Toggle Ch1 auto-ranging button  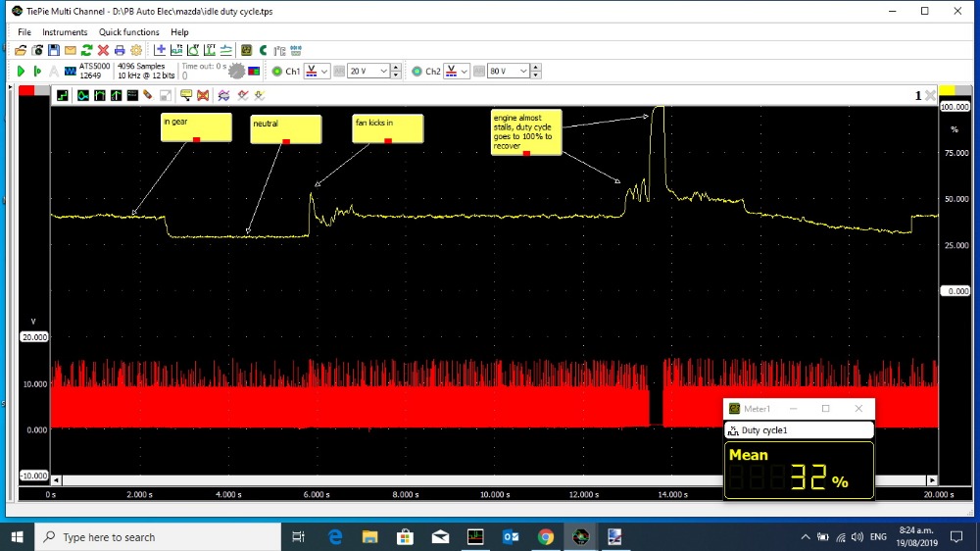(339, 72)
